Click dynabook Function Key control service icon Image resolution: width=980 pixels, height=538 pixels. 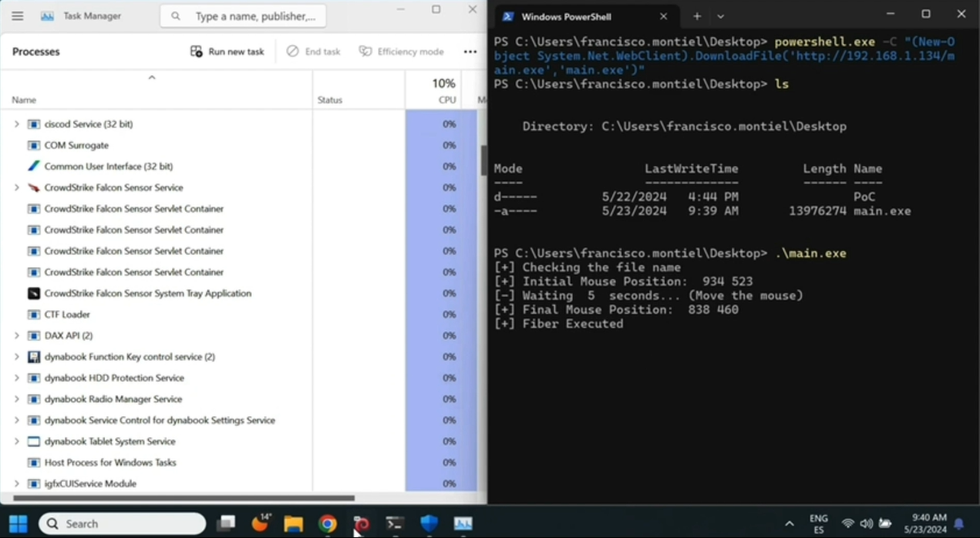coord(33,357)
